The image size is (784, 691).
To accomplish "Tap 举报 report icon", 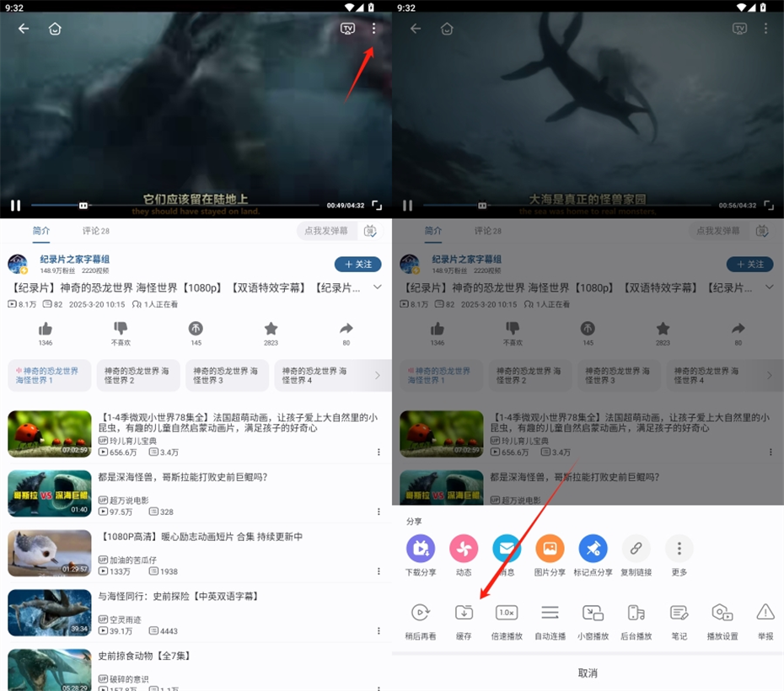I will [x=765, y=612].
